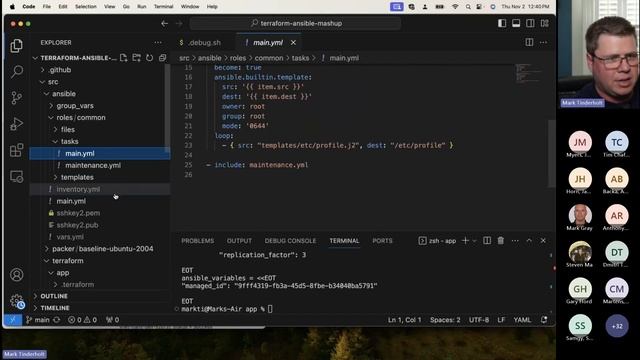Close the main.yml editor tab
Screen dimensions: 640x360
coord(293,42)
